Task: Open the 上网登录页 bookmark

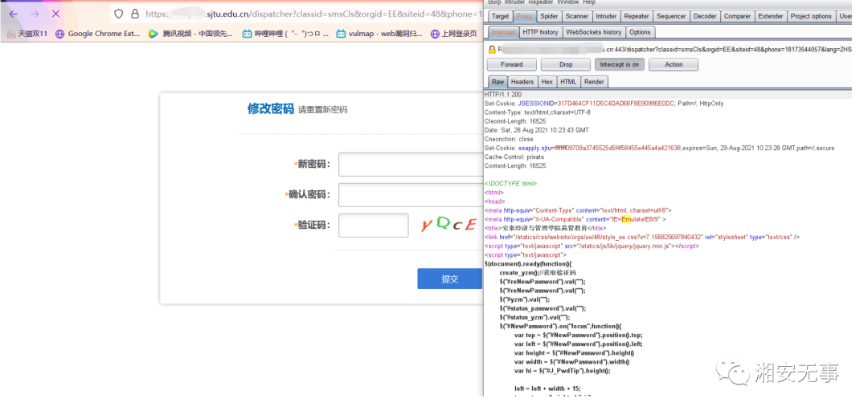Action: 453,34
